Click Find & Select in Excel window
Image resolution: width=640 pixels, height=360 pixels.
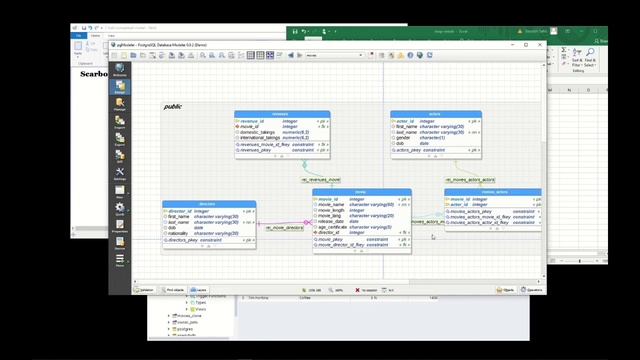pos(590,58)
